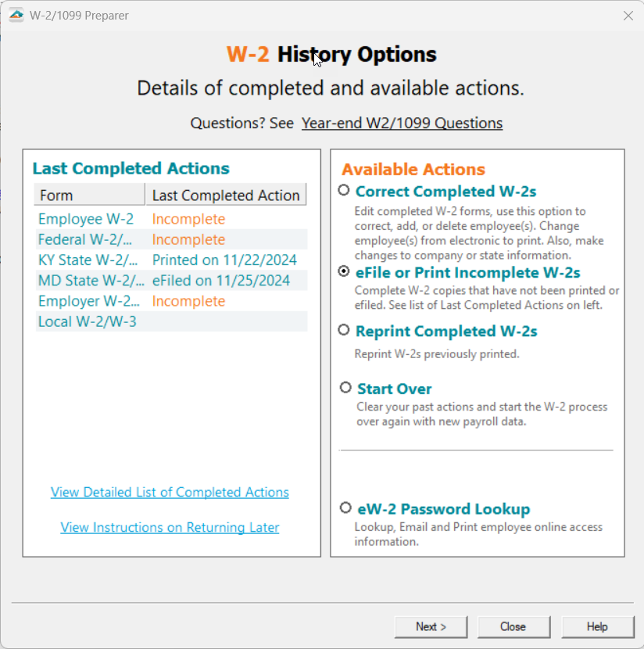The width and height of the screenshot is (644, 649).
Task: Open View Instructions on Returning Later
Action: pos(170,527)
